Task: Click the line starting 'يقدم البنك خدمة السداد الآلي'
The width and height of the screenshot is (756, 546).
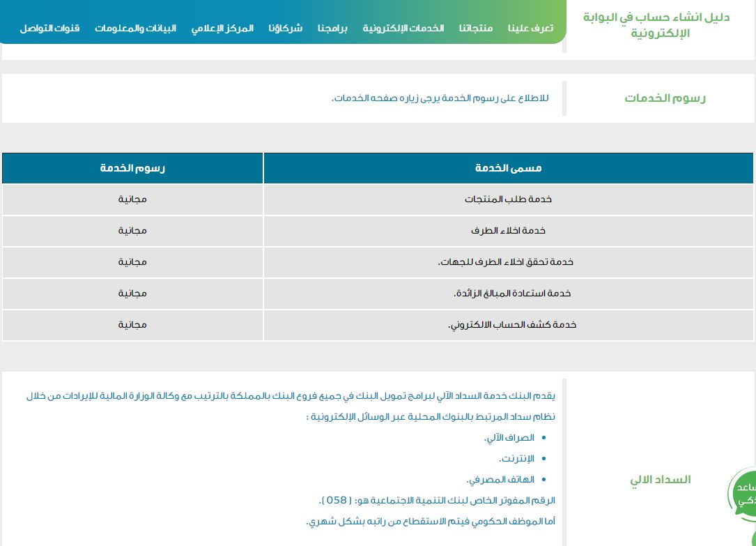Action: 291,396
